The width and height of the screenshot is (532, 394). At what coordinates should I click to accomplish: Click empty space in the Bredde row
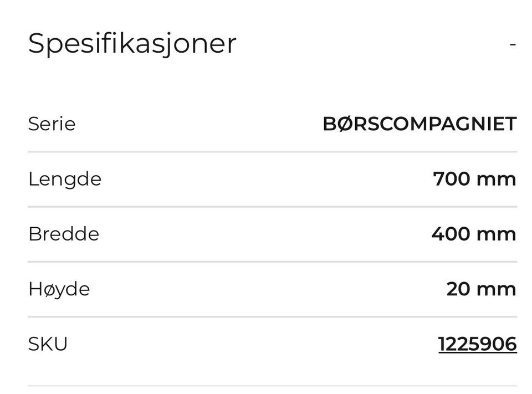tap(265, 234)
